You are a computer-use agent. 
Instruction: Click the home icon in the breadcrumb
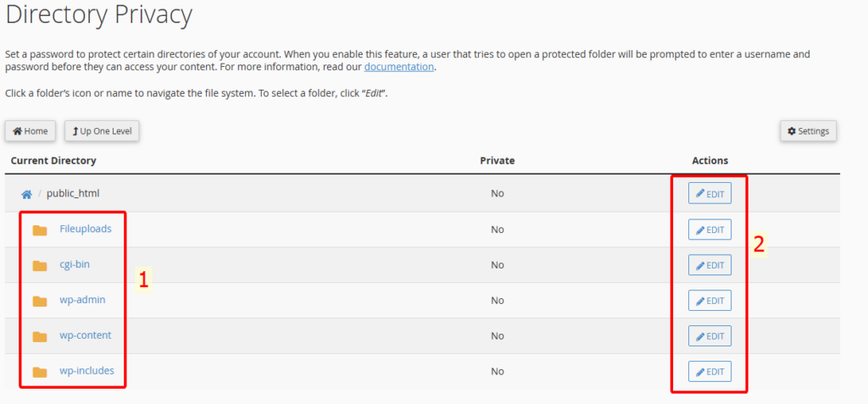coord(26,194)
